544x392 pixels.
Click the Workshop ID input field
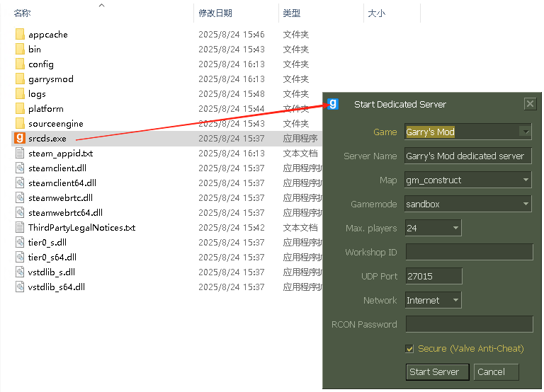(x=469, y=252)
